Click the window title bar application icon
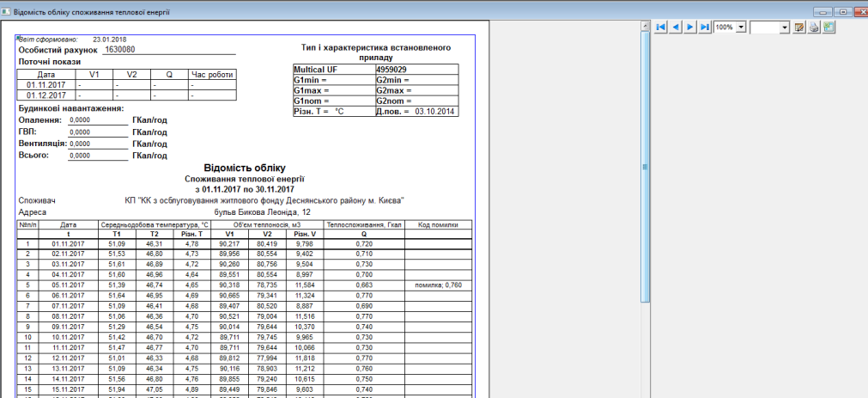 (x=8, y=8)
